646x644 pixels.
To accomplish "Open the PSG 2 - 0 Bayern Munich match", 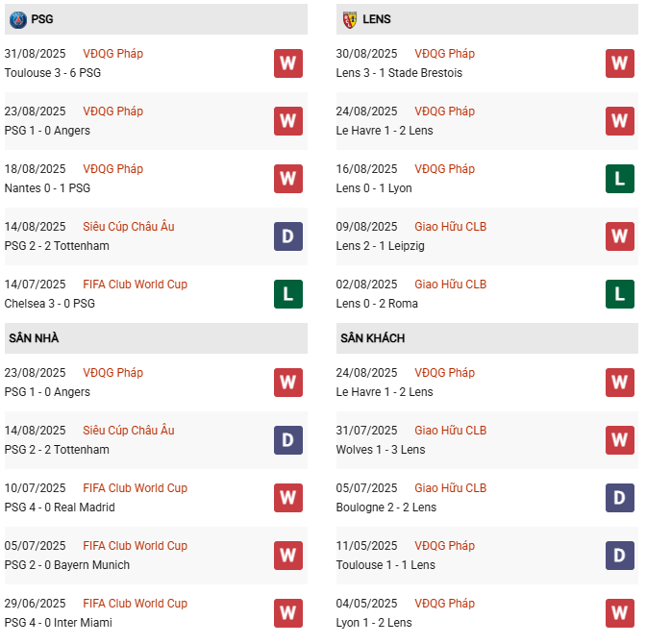I will tap(66, 565).
